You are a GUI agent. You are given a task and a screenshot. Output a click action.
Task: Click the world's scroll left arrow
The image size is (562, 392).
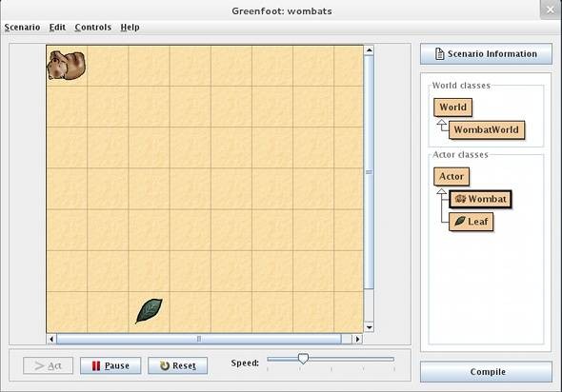point(51,339)
